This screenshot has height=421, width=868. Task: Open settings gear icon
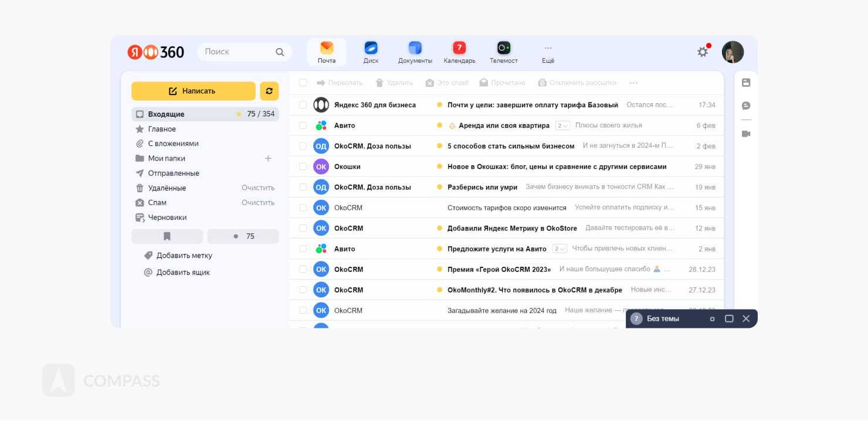[702, 52]
